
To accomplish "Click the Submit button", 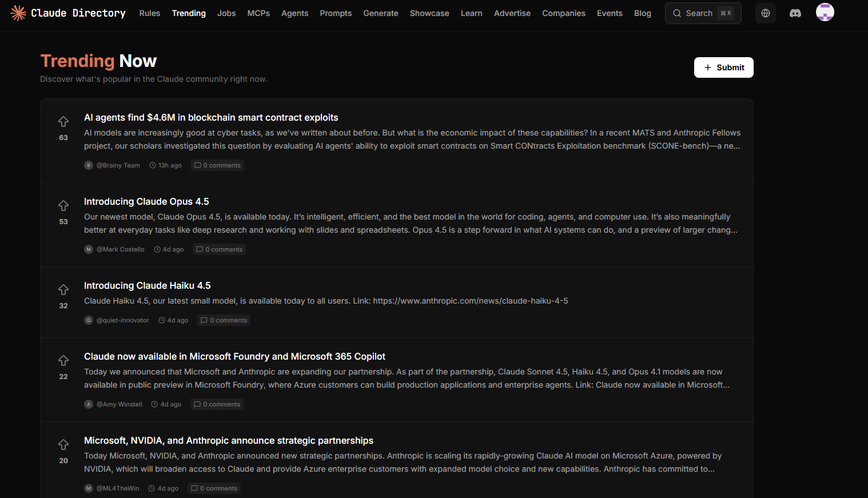I will (724, 67).
